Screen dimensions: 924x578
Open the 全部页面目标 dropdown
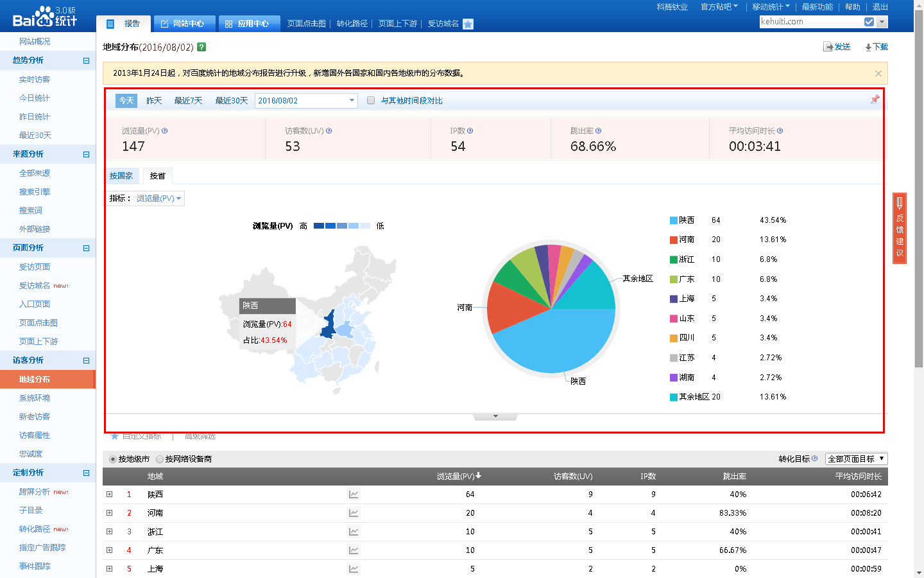(857, 459)
